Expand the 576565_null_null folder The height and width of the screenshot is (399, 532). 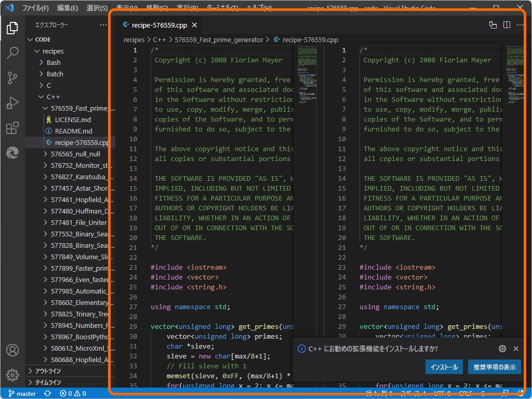[x=75, y=154]
